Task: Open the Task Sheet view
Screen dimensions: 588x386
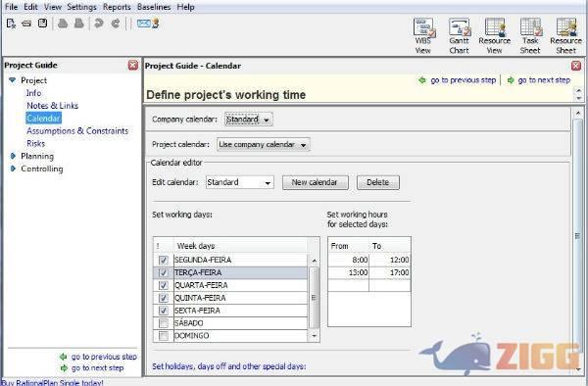Action: 530,36
